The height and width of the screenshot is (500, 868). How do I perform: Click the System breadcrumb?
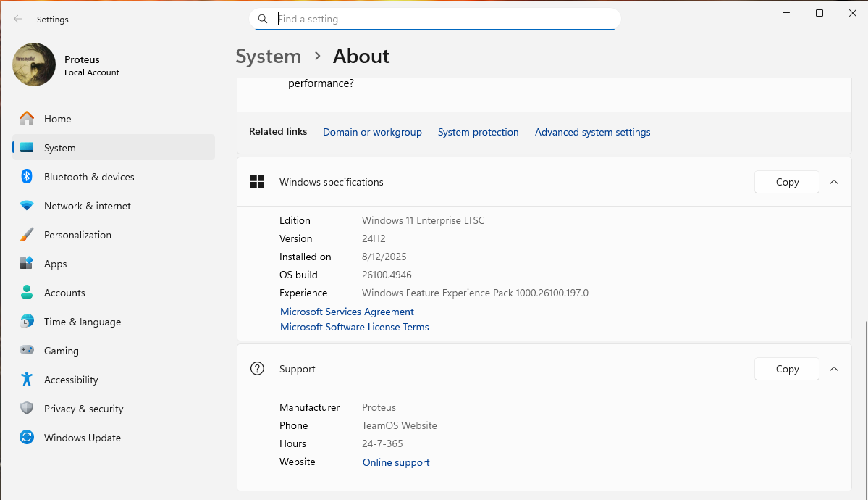(x=269, y=56)
